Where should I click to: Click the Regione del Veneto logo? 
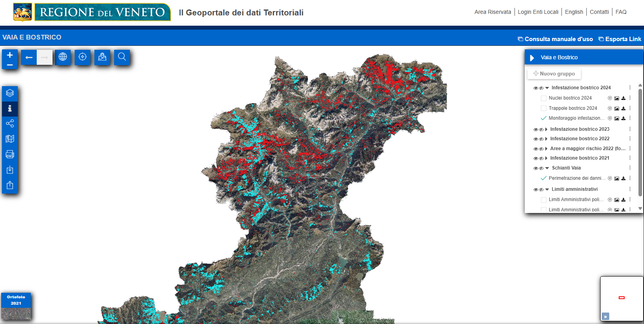pyautogui.click(x=92, y=12)
